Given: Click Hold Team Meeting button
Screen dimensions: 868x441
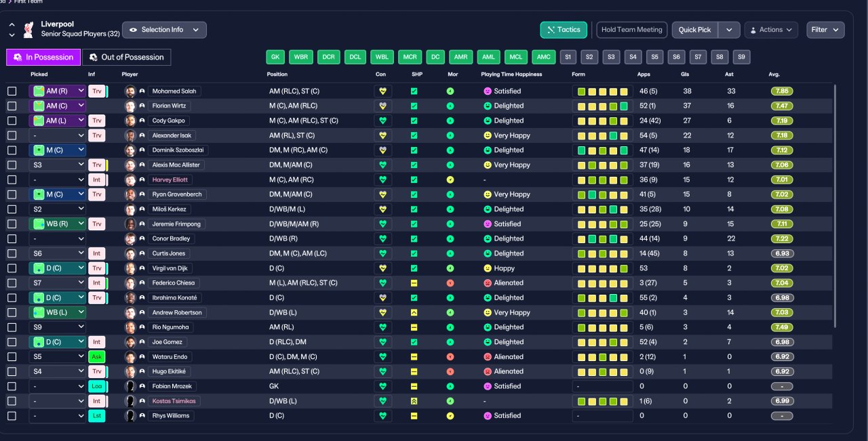Looking at the screenshot, I should coord(632,30).
